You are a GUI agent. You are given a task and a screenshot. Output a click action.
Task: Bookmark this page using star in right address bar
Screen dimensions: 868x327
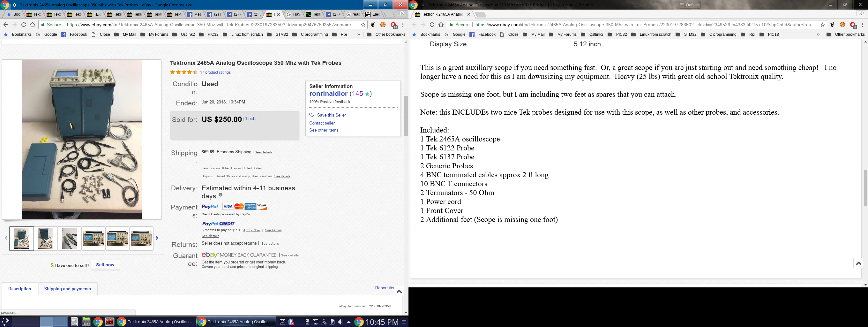[x=822, y=25]
